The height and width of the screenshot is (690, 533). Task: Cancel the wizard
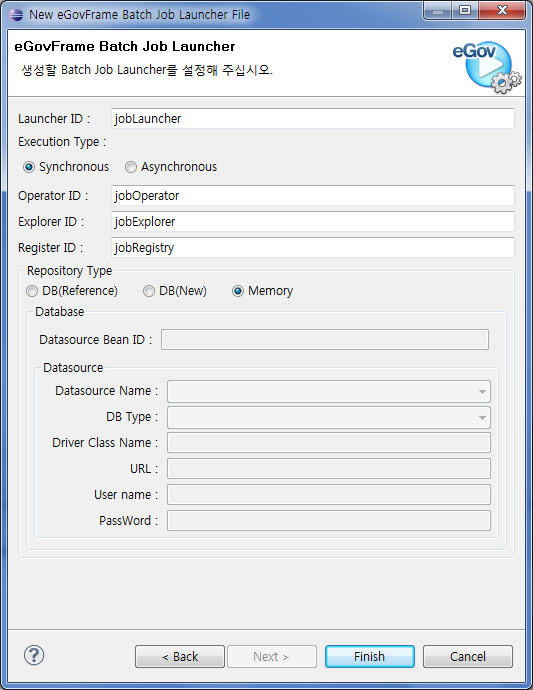[x=468, y=657]
